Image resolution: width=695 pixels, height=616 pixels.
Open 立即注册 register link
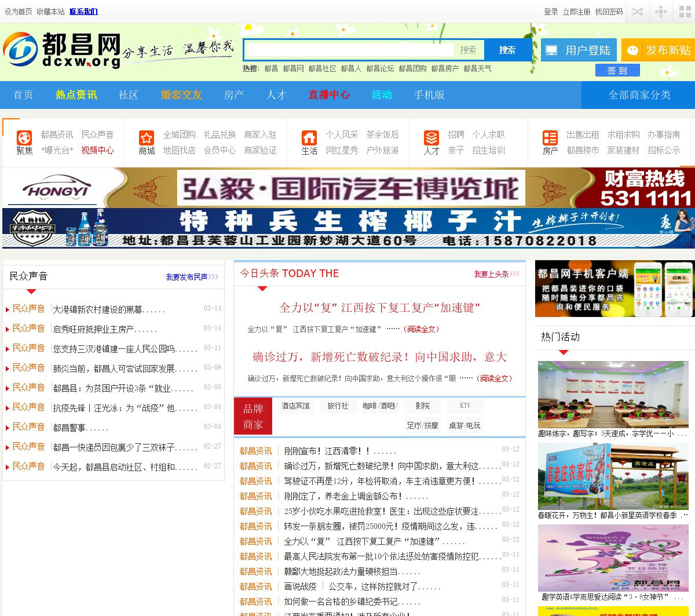[x=576, y=12]
